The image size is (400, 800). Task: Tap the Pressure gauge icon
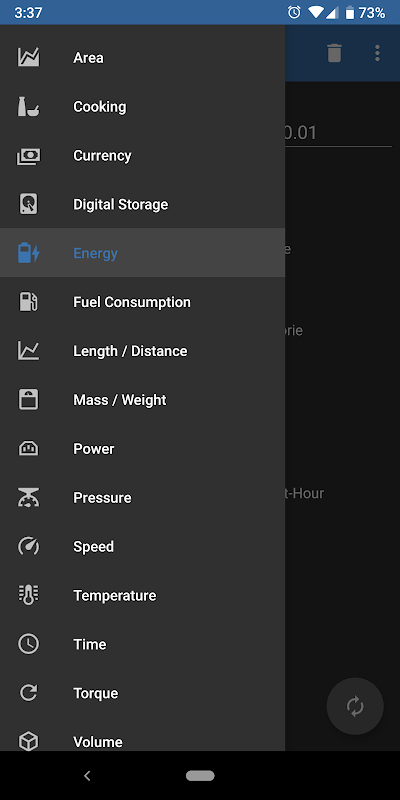[29, 497]
